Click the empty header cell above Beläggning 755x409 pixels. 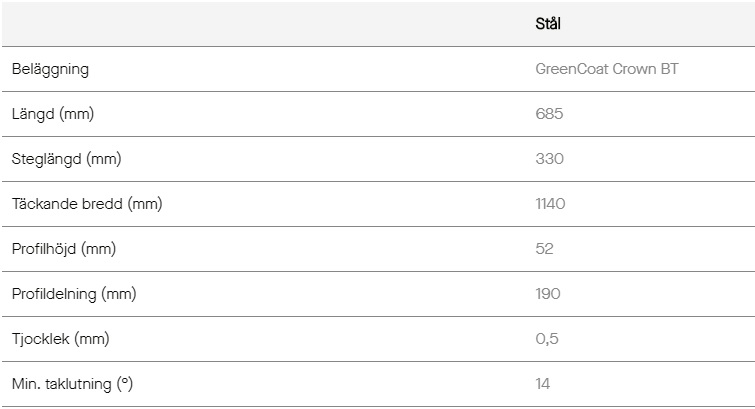[x=265, y=24]
